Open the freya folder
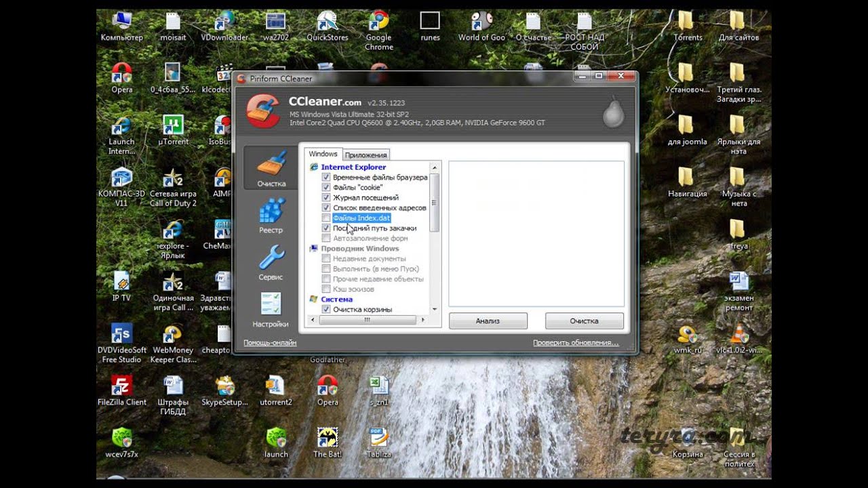This screenshot has width=868, height=488. click(x=738, y=235)
